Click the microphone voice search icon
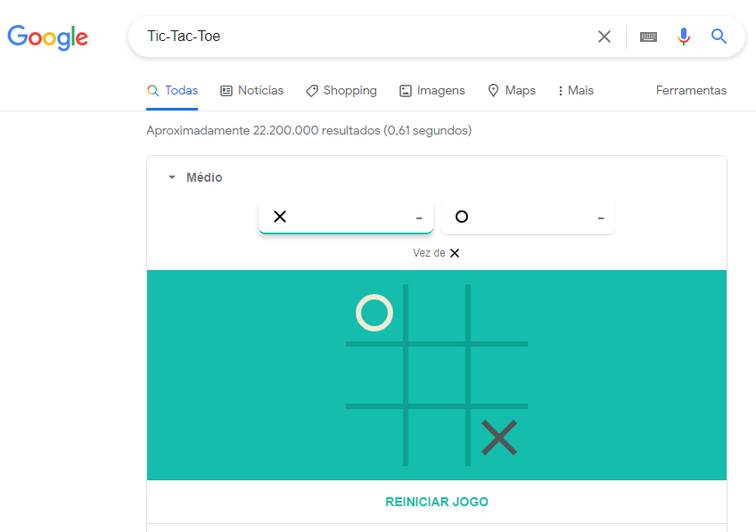The width and height of the screenshot is (756, 532). click(683, 37)
